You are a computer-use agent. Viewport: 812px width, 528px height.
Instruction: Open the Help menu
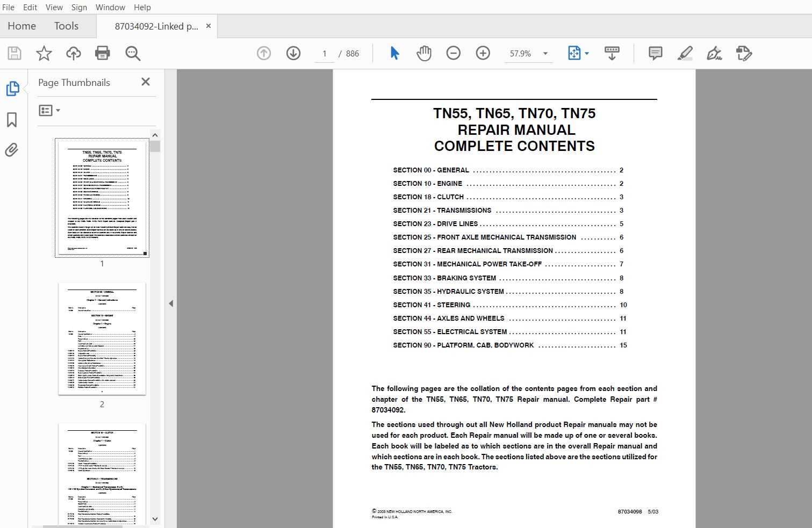(x=142, y=7)
